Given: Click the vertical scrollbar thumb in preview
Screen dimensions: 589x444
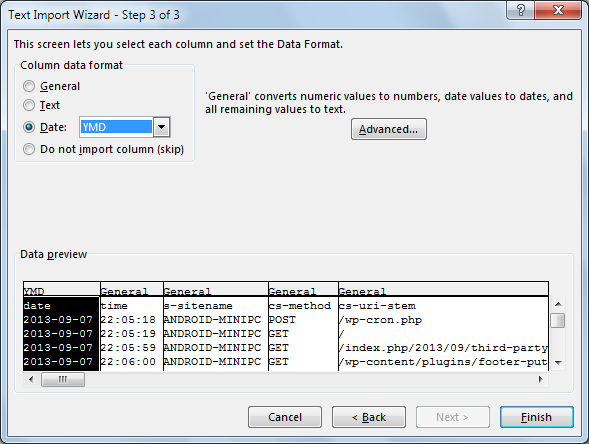Looking at the screenshot, I should [x=558, y=320].
